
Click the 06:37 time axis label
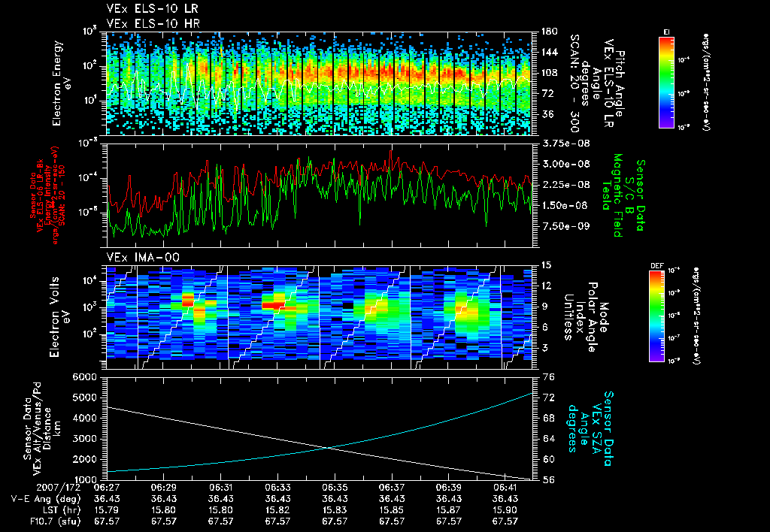tap(391, 488)
